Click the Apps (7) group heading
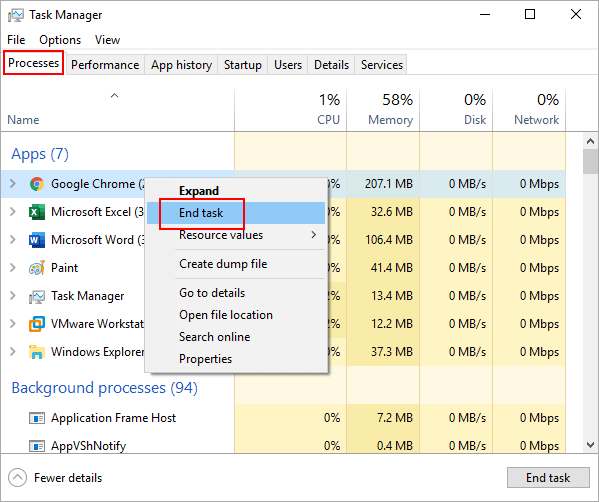Viewport: 599px width, 502px height. (x=40, y=154)
